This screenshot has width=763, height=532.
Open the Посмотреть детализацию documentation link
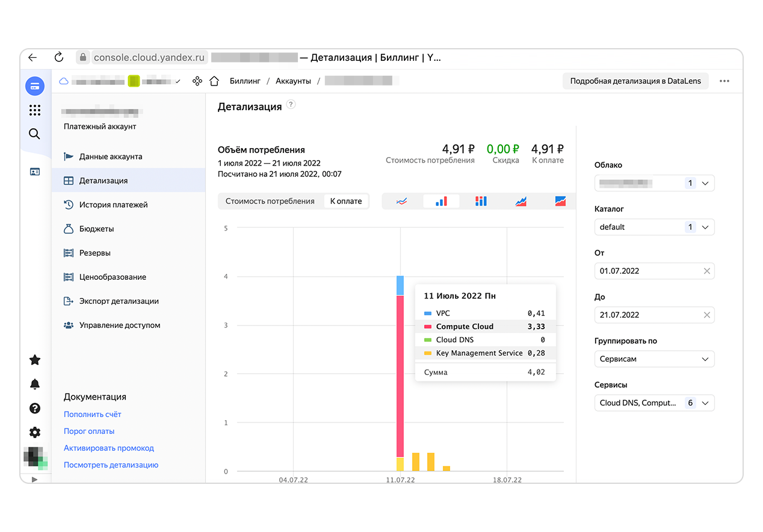coord(111,465)
